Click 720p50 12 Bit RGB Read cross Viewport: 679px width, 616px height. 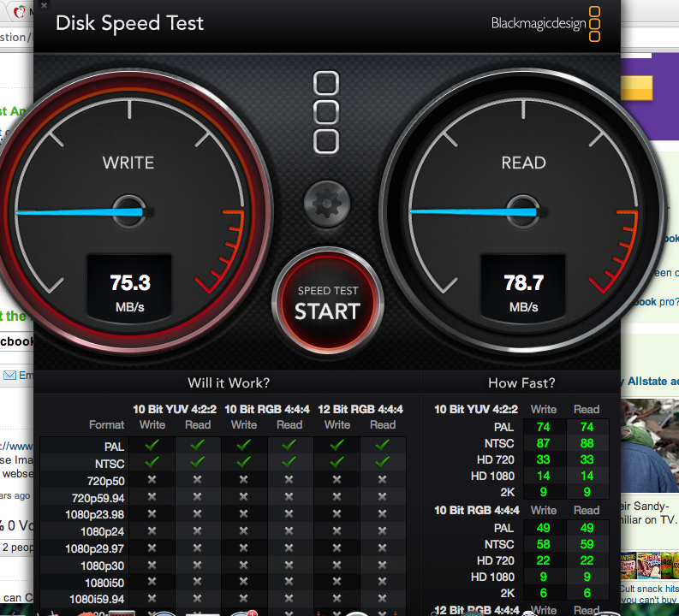383,479
